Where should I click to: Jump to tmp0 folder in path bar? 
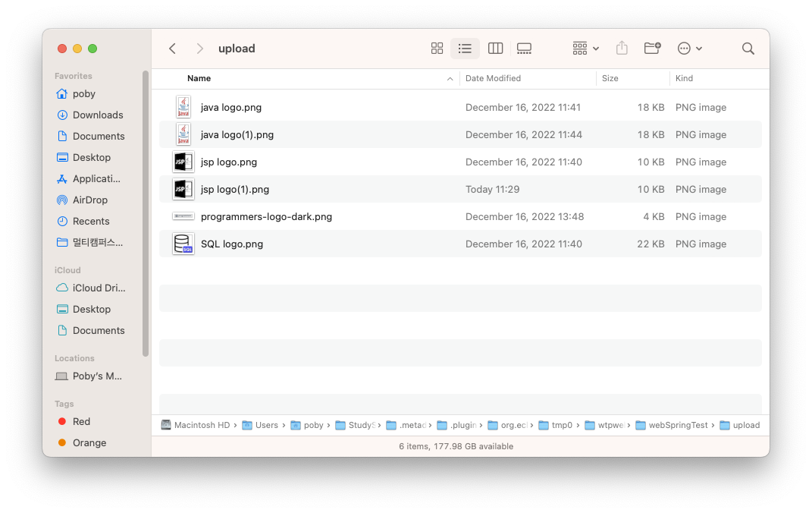click(x=556, y=426)
